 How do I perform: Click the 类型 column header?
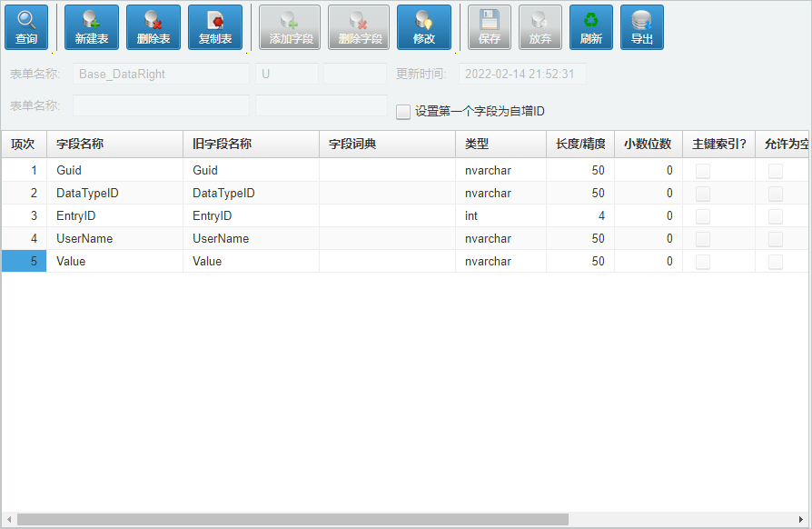(500, 144)
